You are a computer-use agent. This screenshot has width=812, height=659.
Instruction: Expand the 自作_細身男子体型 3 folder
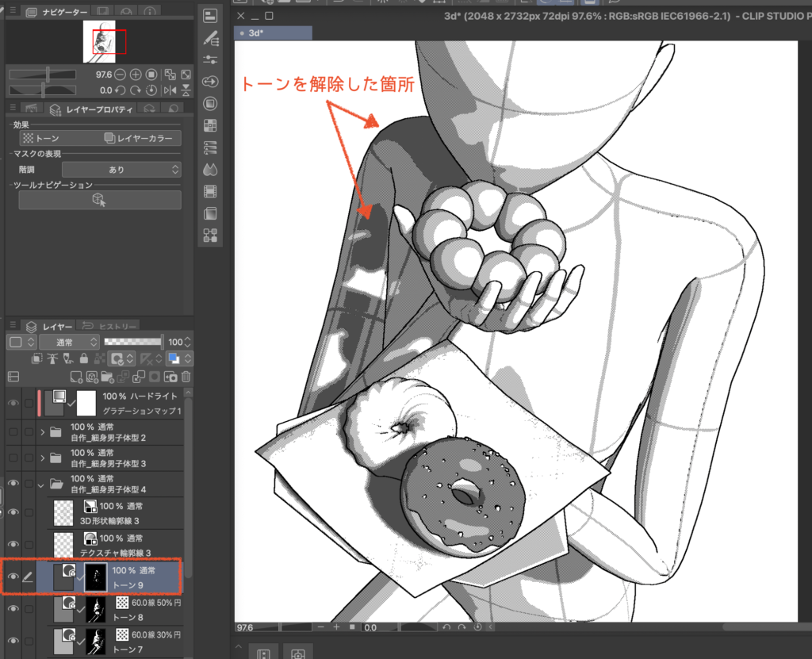point(42,458)
